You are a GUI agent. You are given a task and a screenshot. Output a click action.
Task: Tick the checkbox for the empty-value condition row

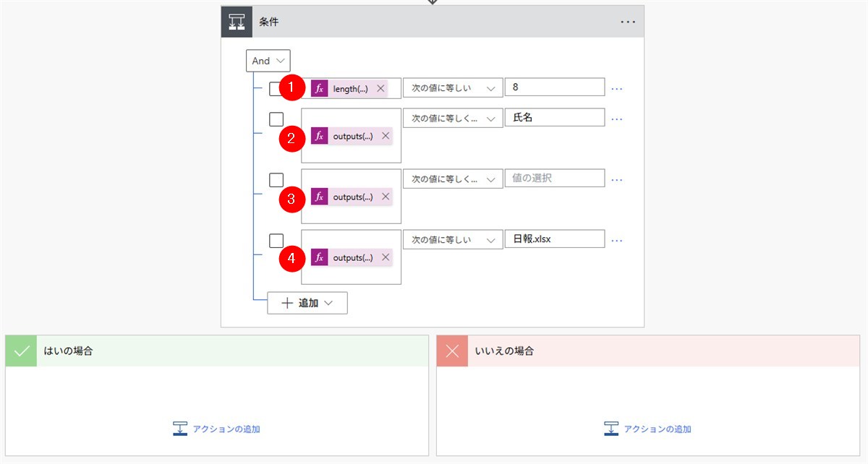click(276, 180)
